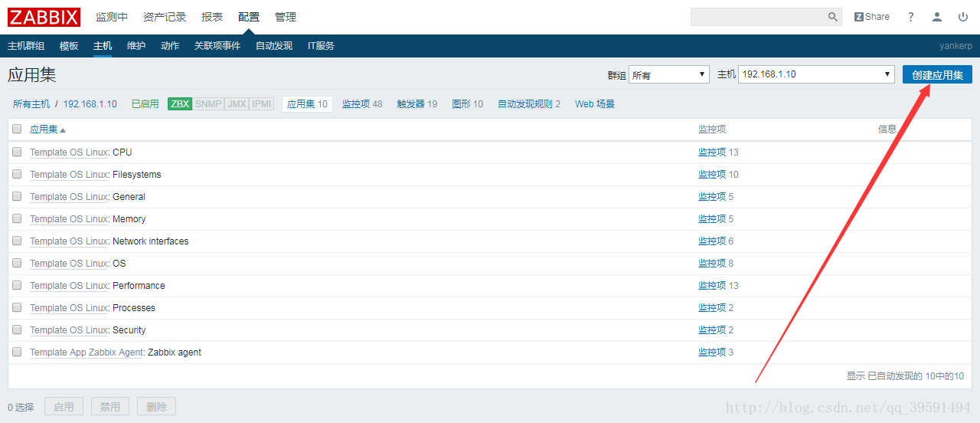Check the OS row checkbox
This screenshot has height=423, width=980.
[x=17, y=264]
